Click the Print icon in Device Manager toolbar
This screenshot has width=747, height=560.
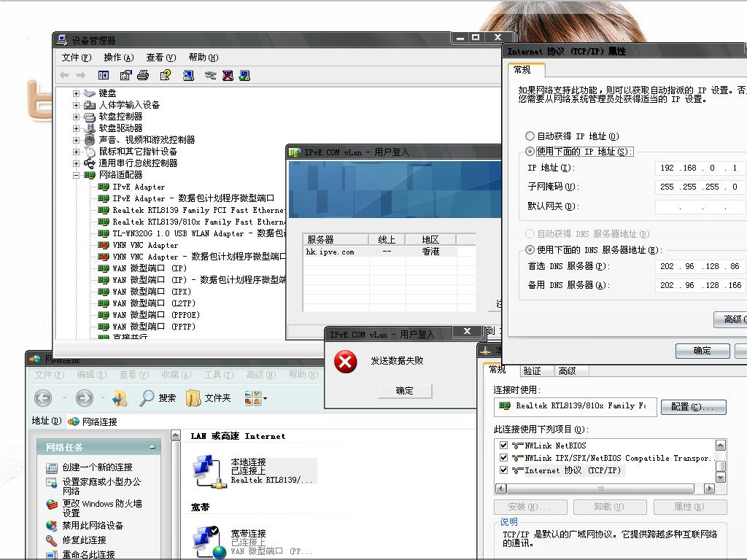click(143, 75)
